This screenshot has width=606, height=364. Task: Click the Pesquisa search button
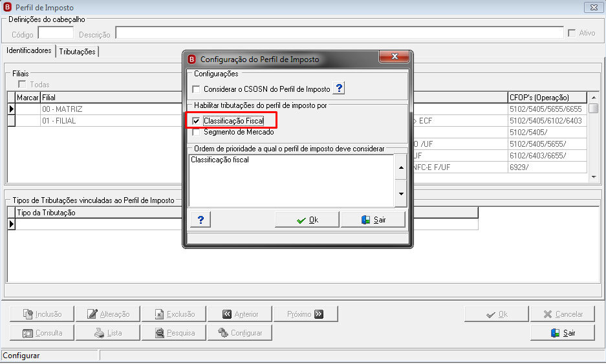[175, 333]
